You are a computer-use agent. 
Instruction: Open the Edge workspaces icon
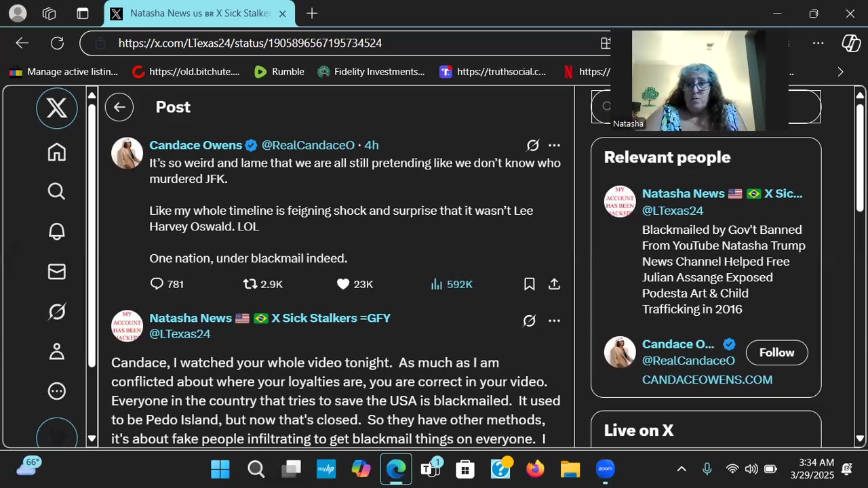click(49, 14)
